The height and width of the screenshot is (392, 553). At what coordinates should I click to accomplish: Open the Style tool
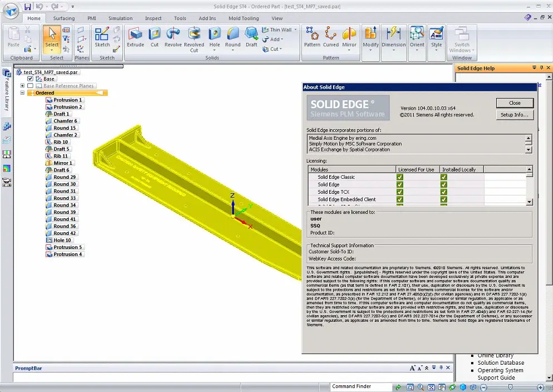click(x=436, y=39)
